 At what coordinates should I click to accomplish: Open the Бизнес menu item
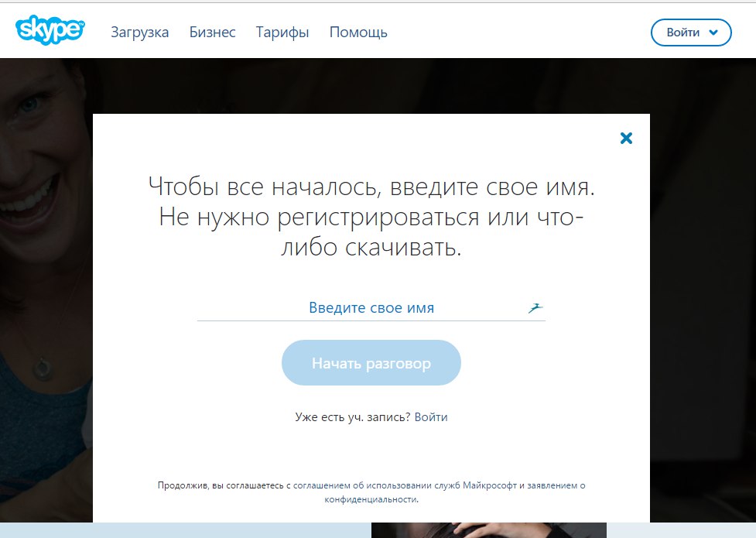tap(212, 33)
